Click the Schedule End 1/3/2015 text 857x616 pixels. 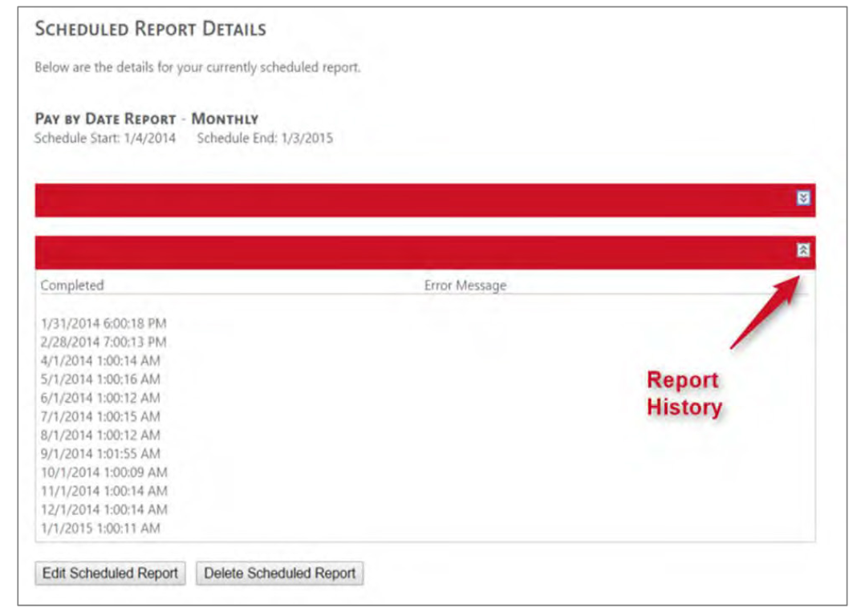click(265, 138)
